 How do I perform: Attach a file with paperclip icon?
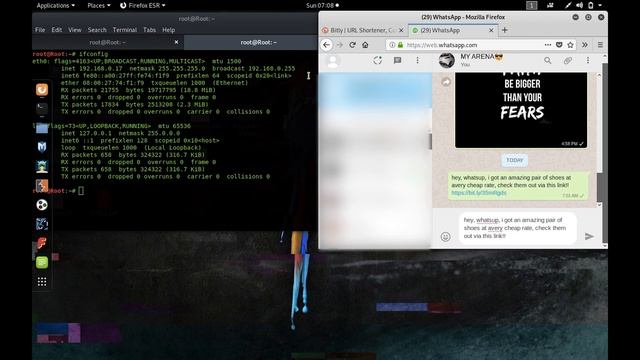[x=567, y=60]
